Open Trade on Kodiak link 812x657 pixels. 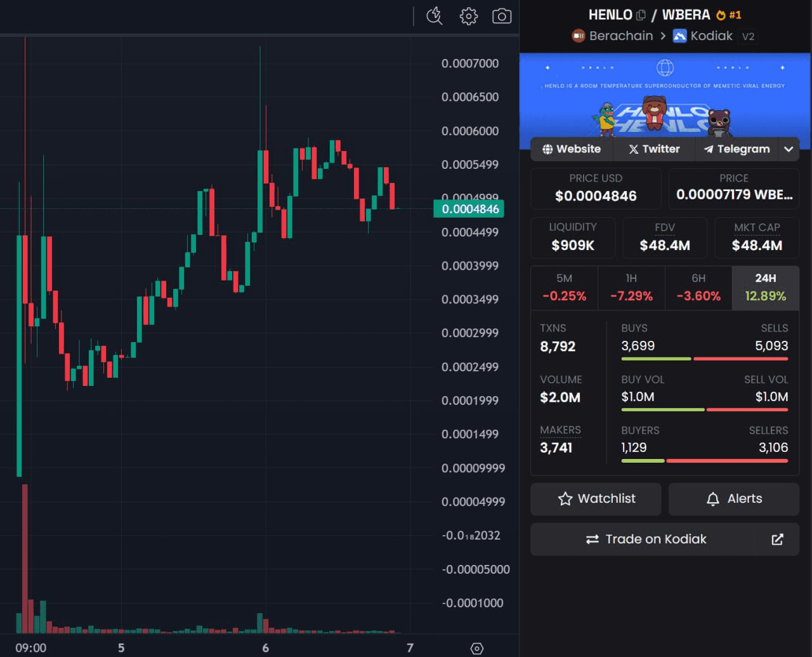click(x=664, y=539)
